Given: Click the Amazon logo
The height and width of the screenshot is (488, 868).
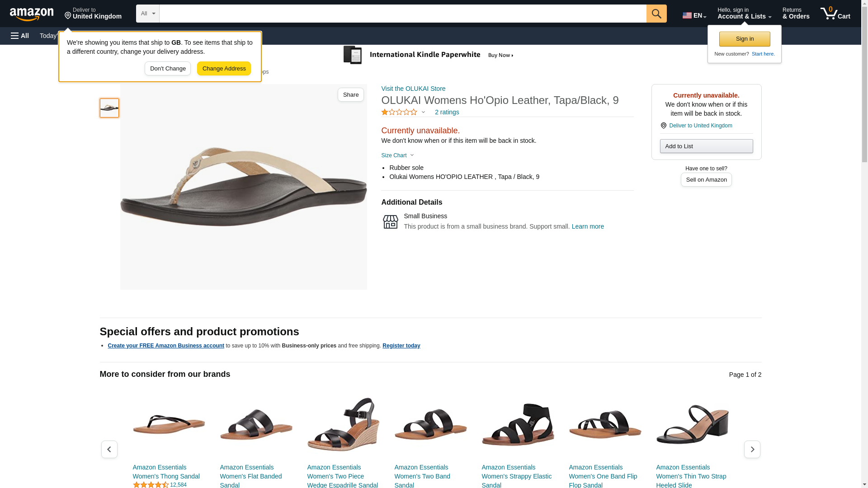Looking at the screenshot, I should [x=32, y=14].
